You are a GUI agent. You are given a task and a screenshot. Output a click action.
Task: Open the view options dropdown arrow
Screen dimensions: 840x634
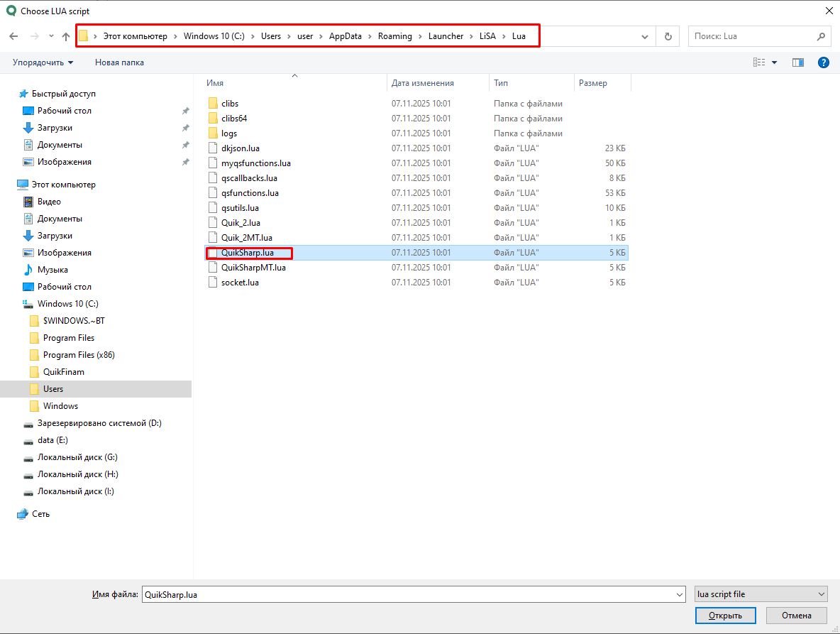pos(774,62)
